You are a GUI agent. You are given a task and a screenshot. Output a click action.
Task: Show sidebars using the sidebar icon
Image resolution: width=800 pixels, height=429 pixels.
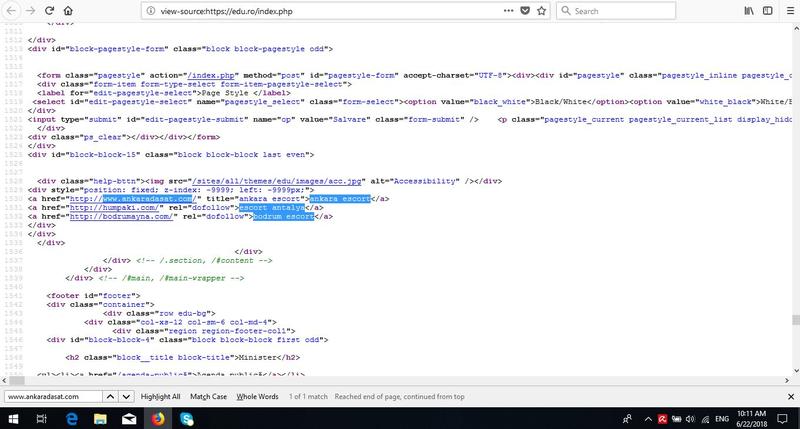[767, 11]
